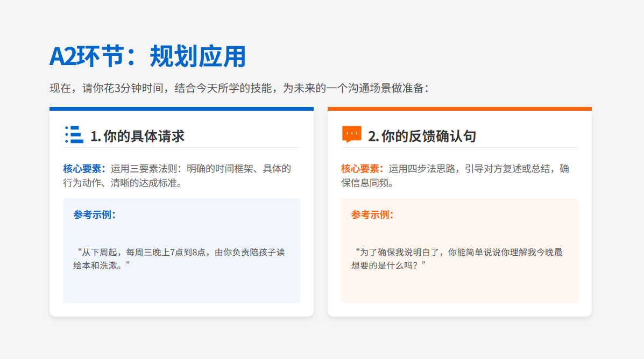Click the orange 参考示例 label

(x=372, y=215)
